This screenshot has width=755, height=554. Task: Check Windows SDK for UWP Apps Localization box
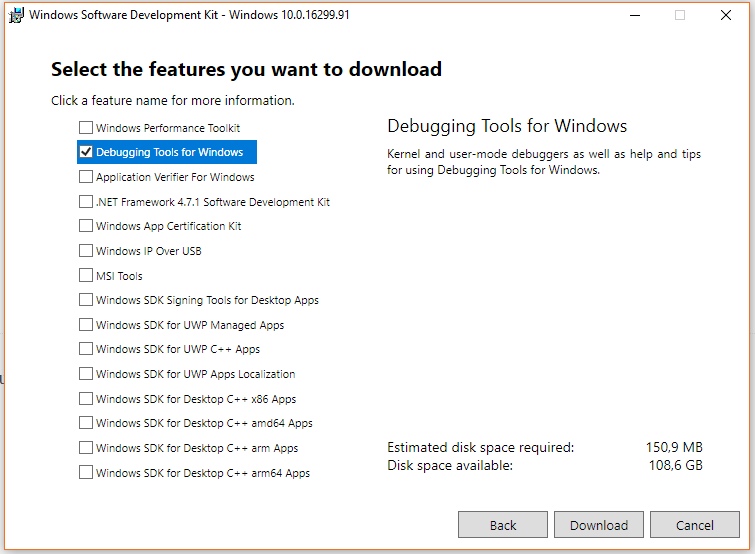pyautogui.click(x=86, y=374)
